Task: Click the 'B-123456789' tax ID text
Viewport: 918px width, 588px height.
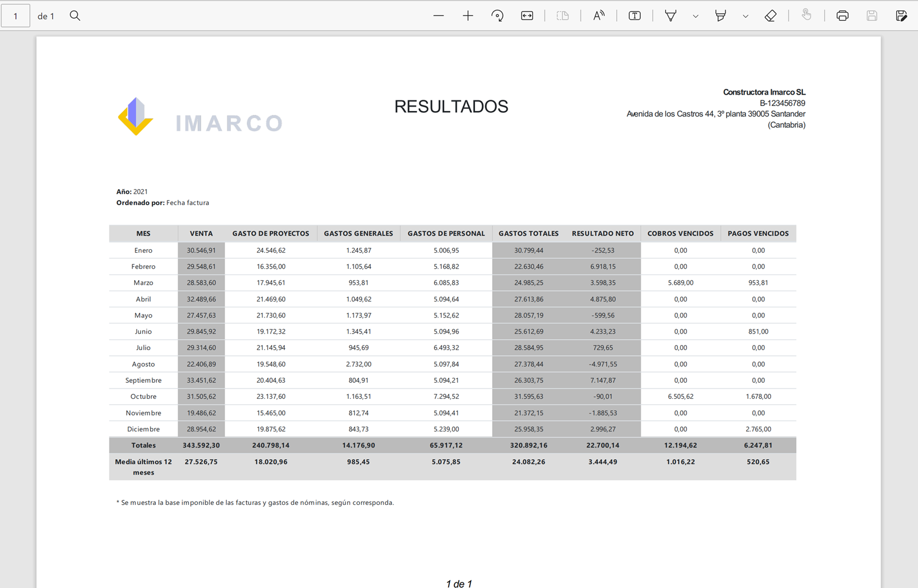Action: [x=782, y=103]
